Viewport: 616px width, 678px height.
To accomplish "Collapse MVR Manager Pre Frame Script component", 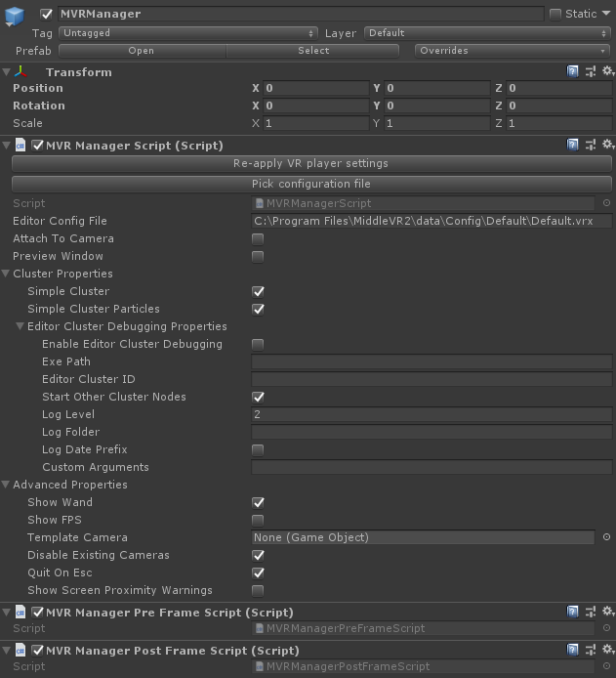I will coord(6,613).
